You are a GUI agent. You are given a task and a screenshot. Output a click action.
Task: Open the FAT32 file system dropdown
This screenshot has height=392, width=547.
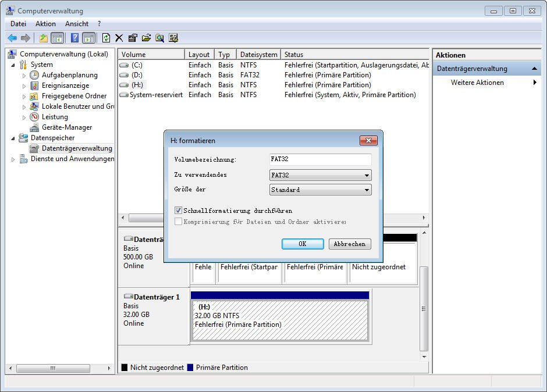pos(320,175)
